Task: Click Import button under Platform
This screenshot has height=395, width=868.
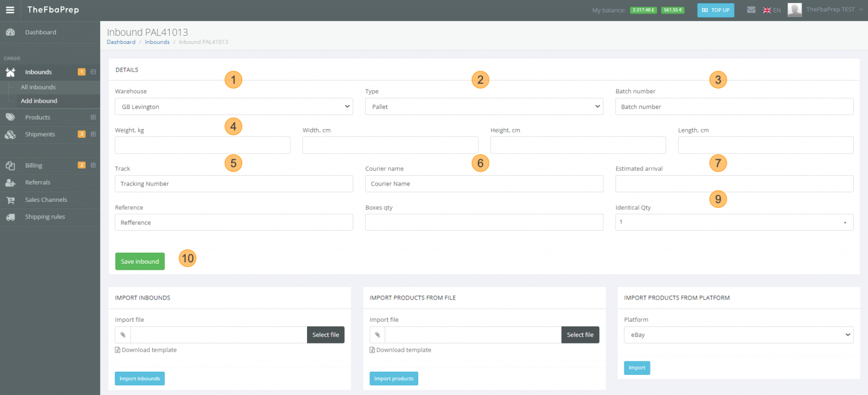Action: click(x=637, y=368)
